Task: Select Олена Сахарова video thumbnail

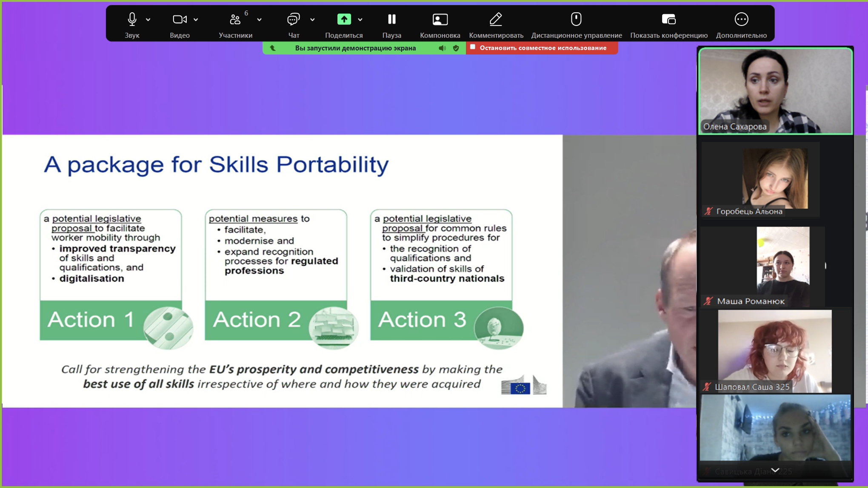Action: [x=775, y=91]
